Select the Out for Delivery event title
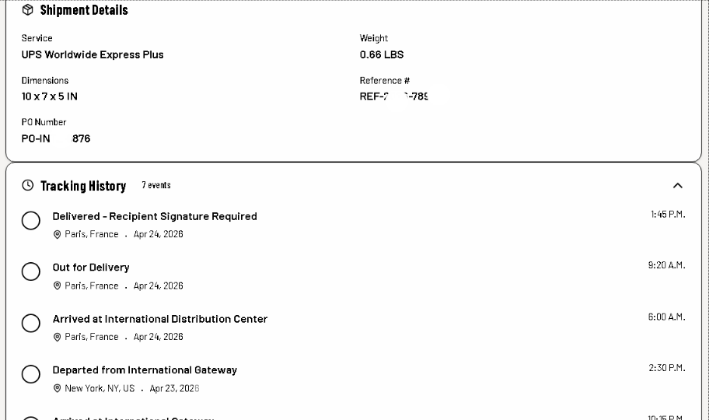 click(x=91, y=267)
